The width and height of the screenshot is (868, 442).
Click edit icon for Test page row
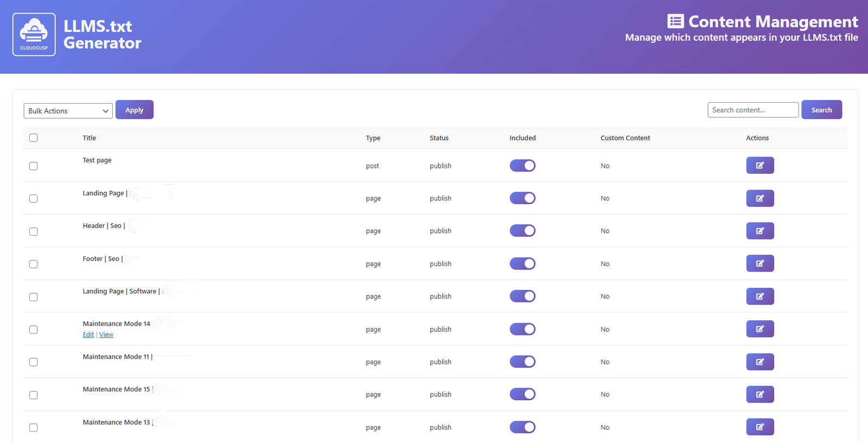click(759, 166)
